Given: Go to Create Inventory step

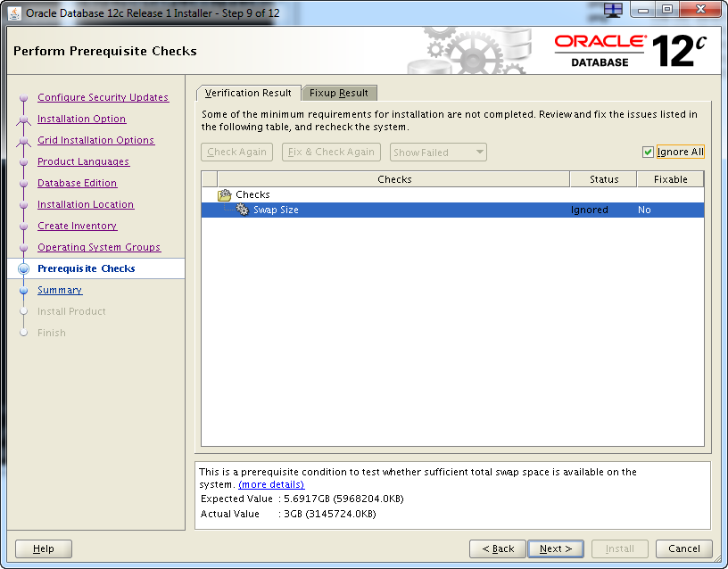Looking at the screenshot, I should (x=77, y=226).
